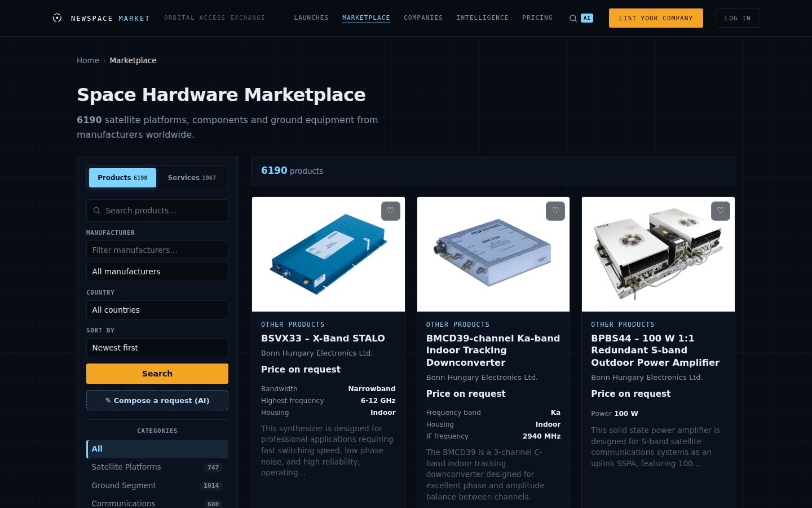Open the Marketplace nav item

(366, 18)
